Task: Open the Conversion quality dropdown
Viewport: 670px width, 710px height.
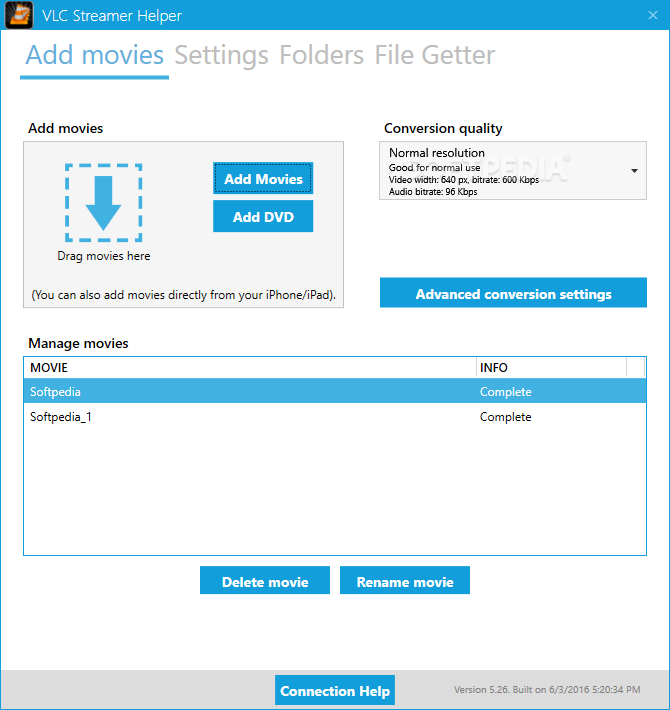Action: pos(513,171)
